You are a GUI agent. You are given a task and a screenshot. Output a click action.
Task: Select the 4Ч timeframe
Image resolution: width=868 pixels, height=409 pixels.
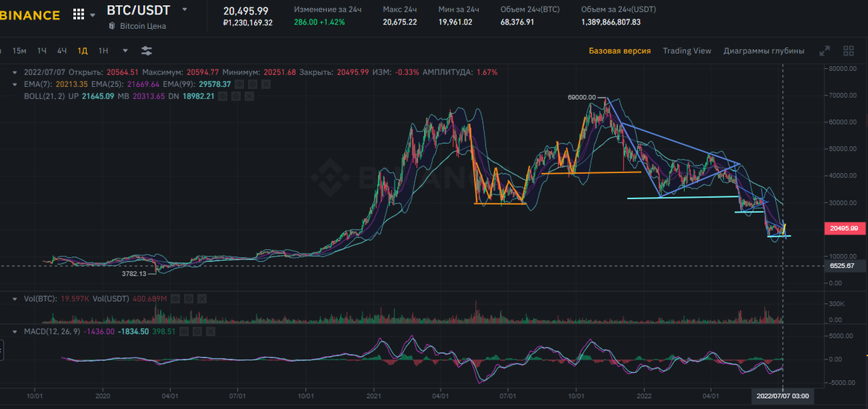pos(62,51)
